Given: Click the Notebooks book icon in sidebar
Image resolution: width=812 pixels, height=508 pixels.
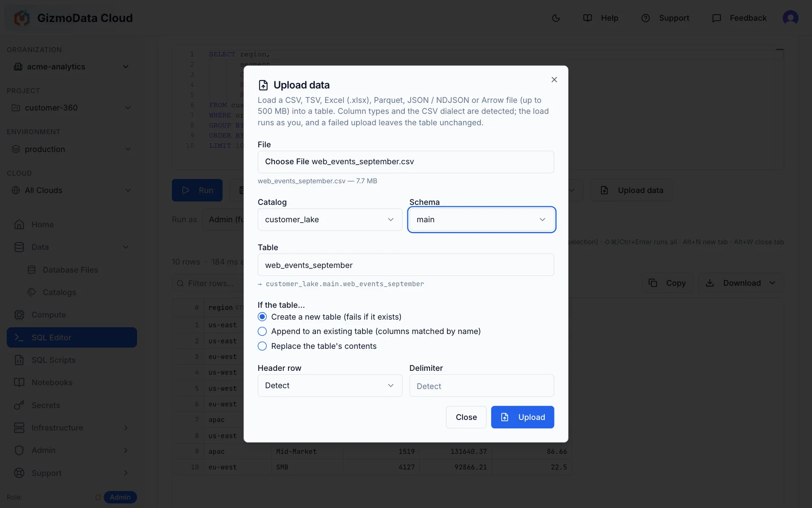Looking at the screenshot, I should [x=19, y=383].
